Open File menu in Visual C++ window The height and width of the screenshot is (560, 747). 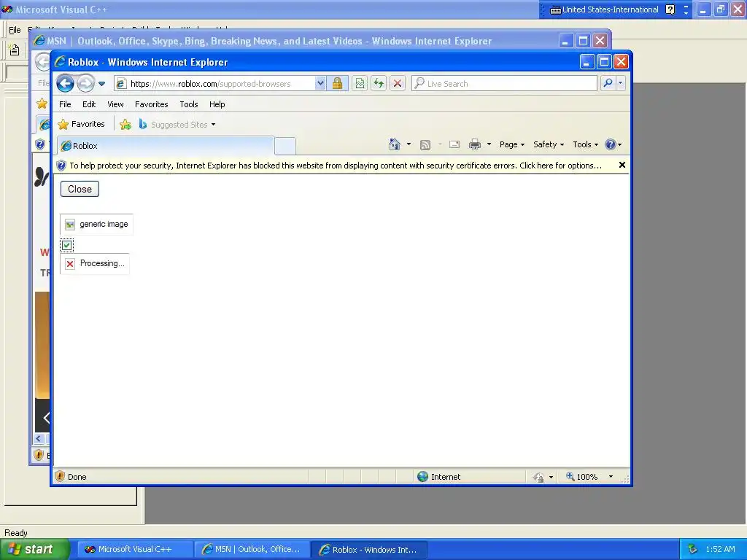tap(15, 30)
